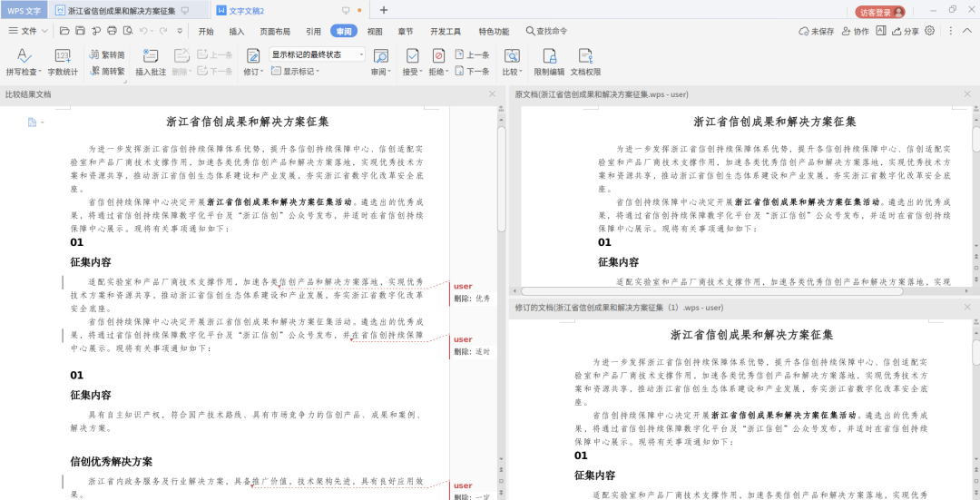Click the WPS 文字 home tab
Viewport: 980px width, 500px height.
click(x=24, y=11)
